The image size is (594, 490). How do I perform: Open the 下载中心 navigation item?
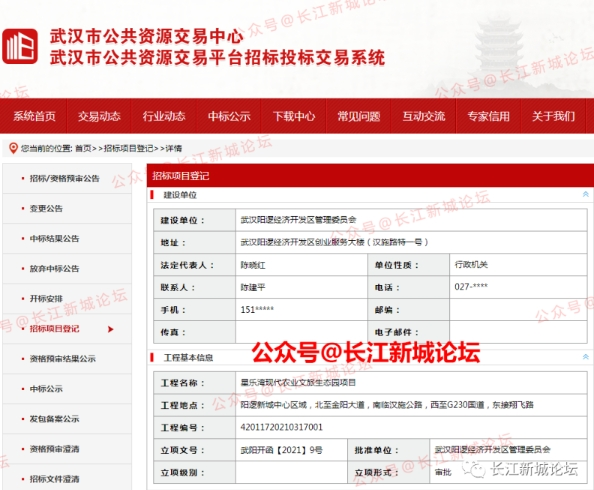(294, 116)
